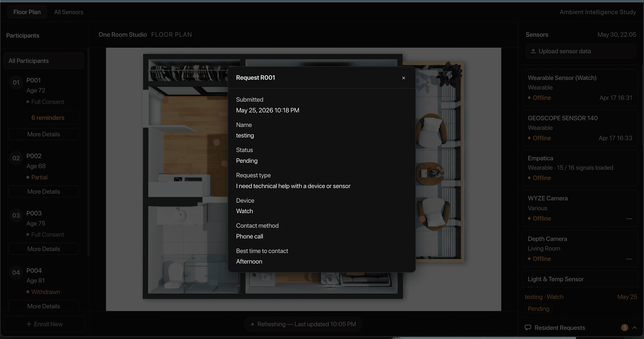Click the 02 participant number circle
Viewport: 644px width, 339px height.
pyautogui.click(x=16, y=158)
